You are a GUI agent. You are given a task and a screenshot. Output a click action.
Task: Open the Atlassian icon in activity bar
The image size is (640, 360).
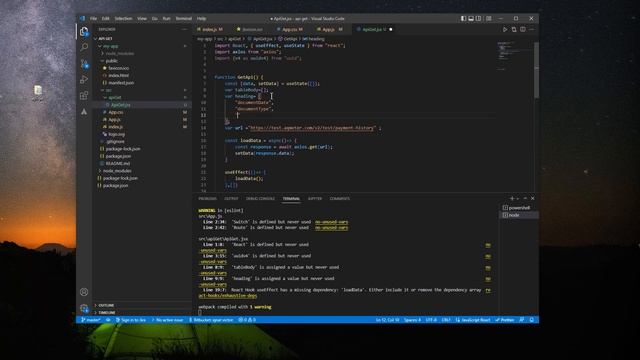click(84, 111)
